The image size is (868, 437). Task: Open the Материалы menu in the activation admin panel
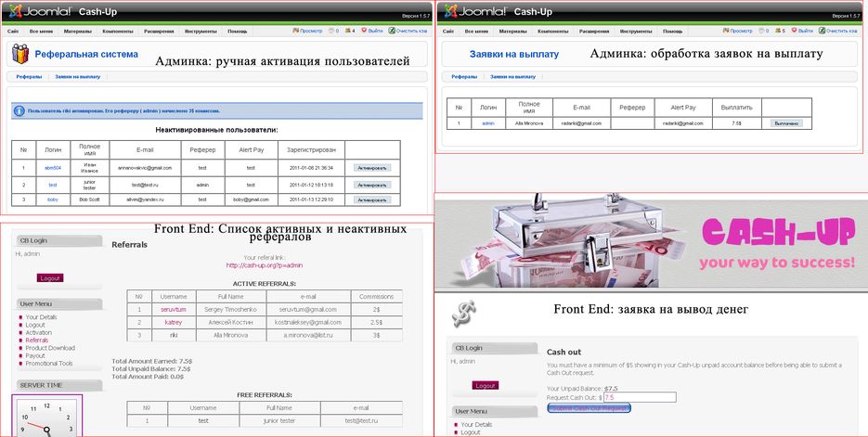(x=77, y=32)
